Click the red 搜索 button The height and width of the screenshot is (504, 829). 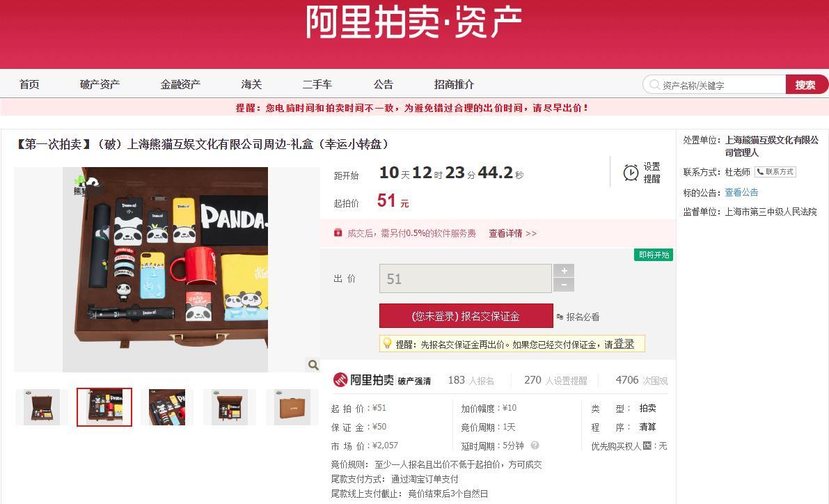click(805, 85)
